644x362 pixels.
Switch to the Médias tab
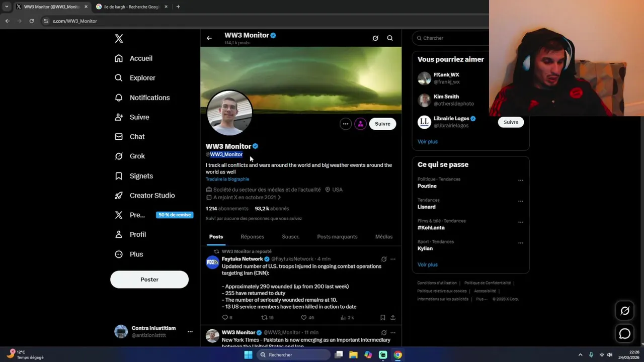pyautogui.click(x=384, y=237)
